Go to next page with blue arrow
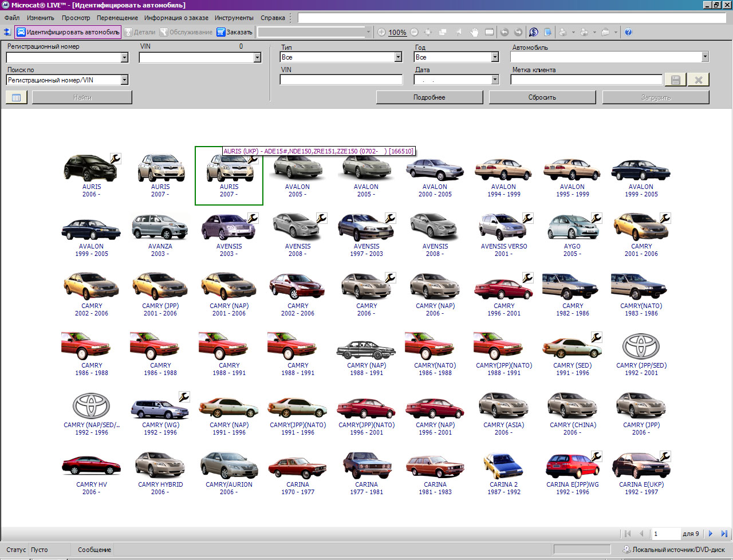733x560 pixels. pyautogui.click(x=711, y=534)
